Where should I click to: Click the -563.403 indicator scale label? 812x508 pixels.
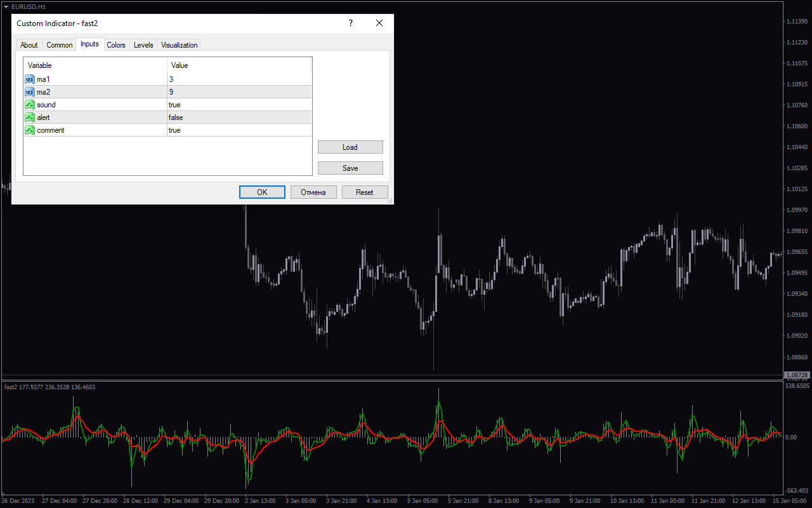tap(797, 490)
